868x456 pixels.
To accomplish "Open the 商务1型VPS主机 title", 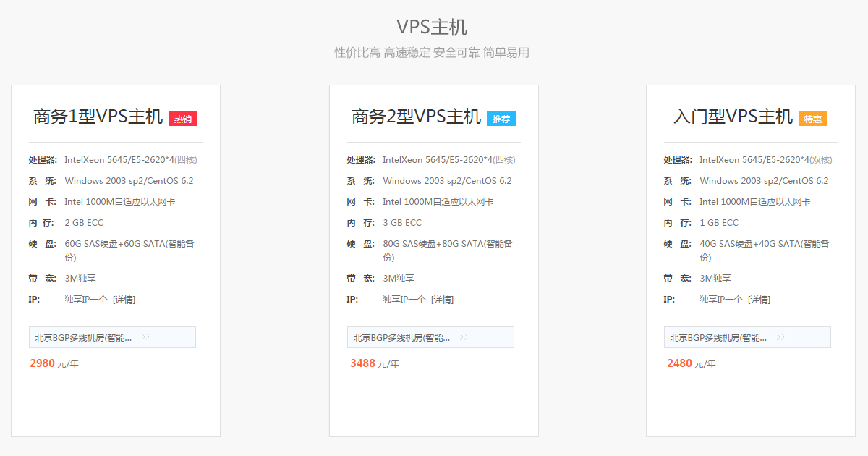I will click(x=98, y=117).
